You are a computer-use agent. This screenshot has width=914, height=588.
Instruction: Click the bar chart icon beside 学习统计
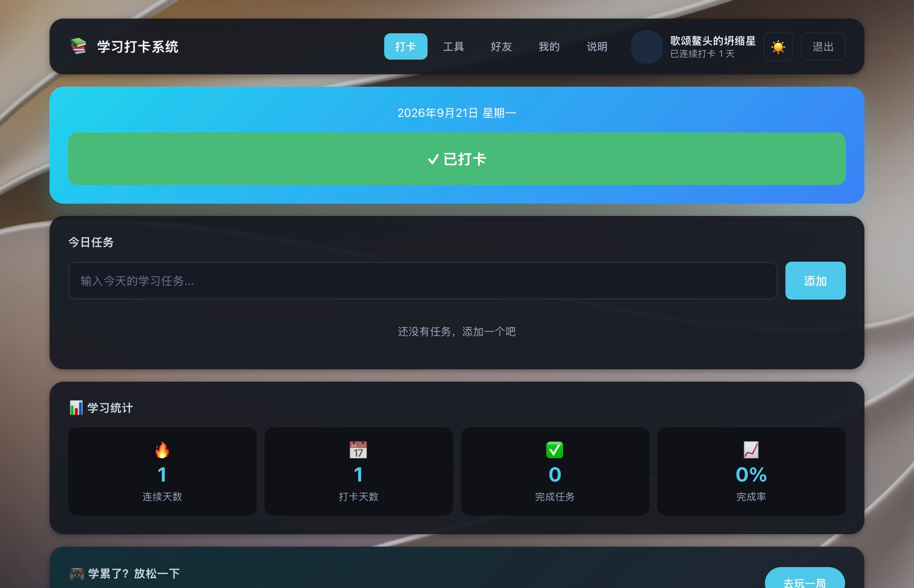pyautogui.click(x=76, y=408)
